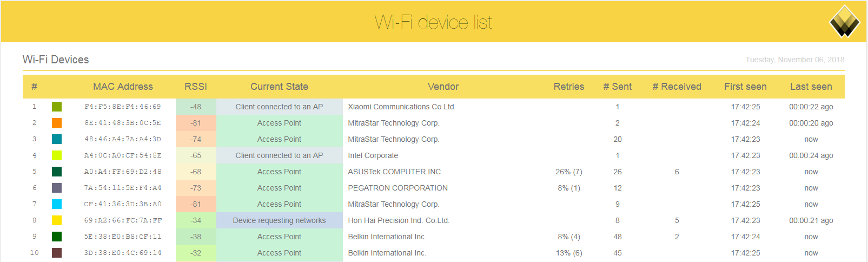Click the teal swatch for 48:46:A4:7A:A4:3D
This screenshot has width=868, height=262.
[x=57, y=139]
